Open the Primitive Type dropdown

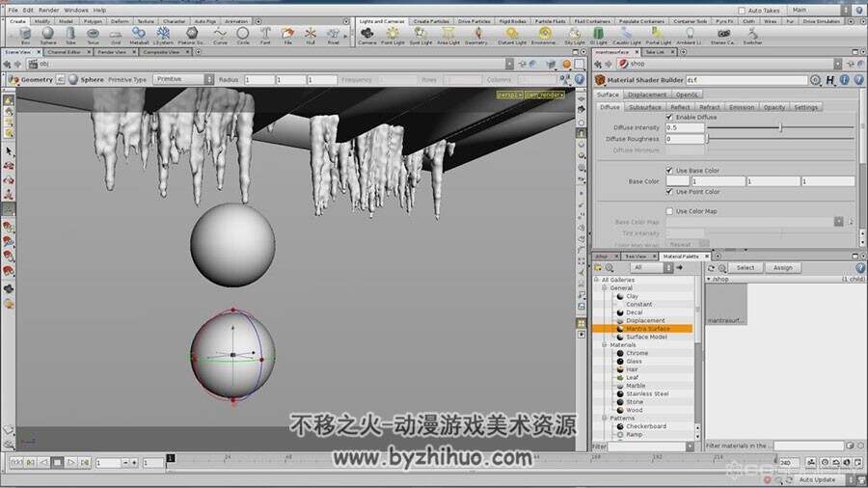[183, 80]
